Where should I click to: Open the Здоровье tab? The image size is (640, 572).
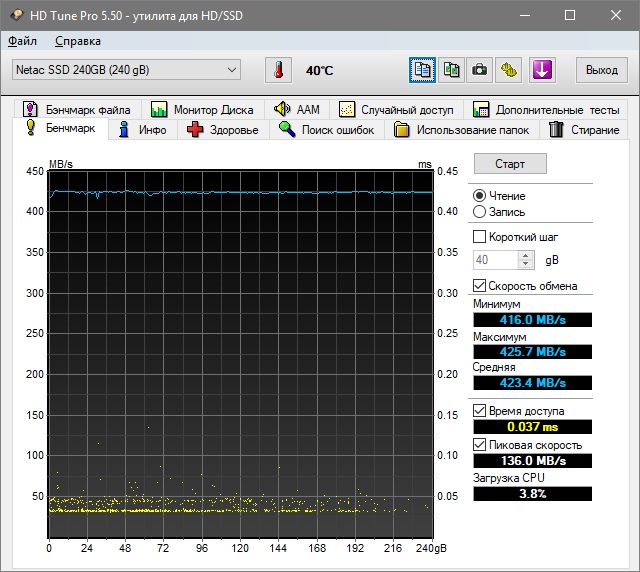pyautogui.click(x=223, y=130)
